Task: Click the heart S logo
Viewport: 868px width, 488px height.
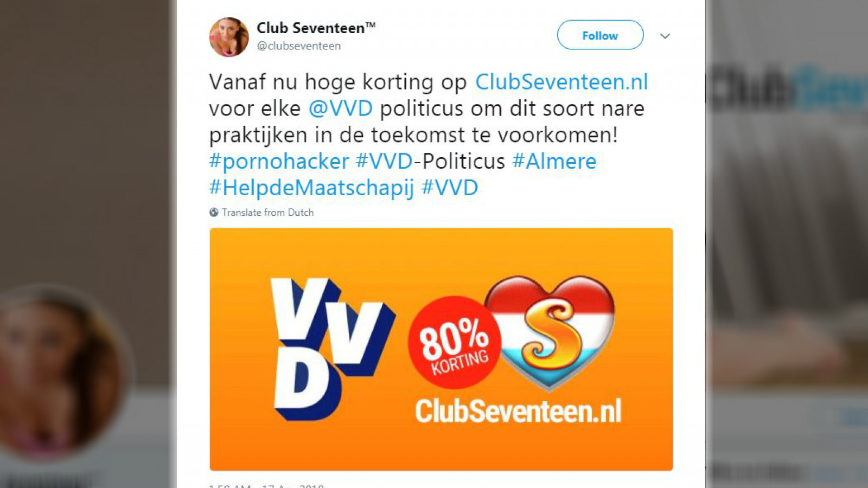Action: click(550, 332)
